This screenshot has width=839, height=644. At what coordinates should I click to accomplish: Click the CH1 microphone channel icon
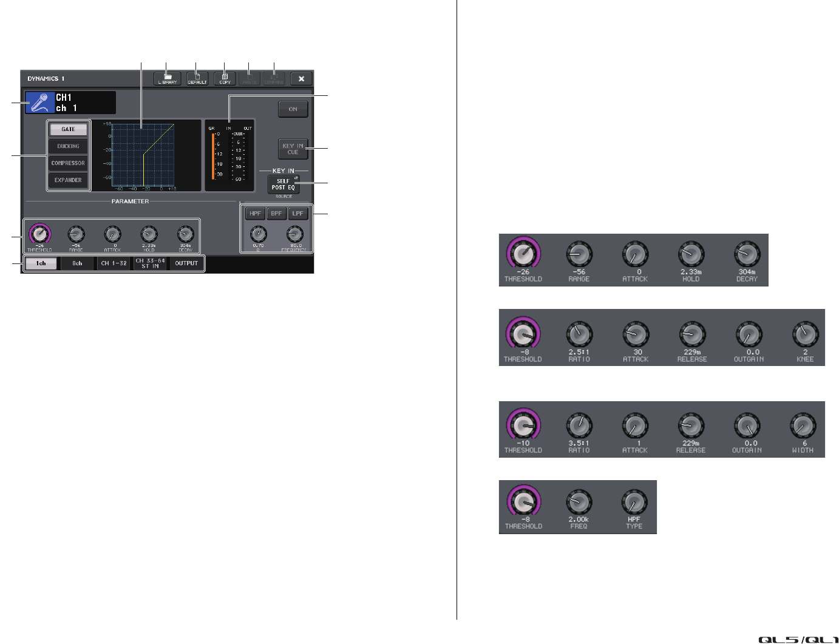40,103
